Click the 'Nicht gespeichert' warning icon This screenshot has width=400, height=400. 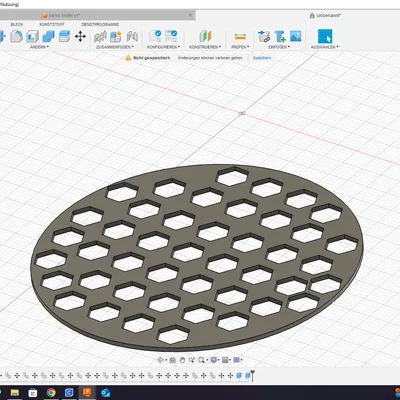point(128,58)
